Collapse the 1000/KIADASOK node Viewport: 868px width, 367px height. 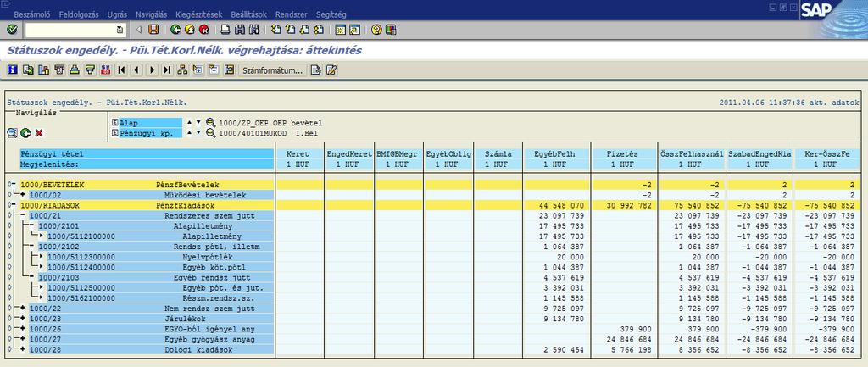pyautogui.click(x=14, y=205)
